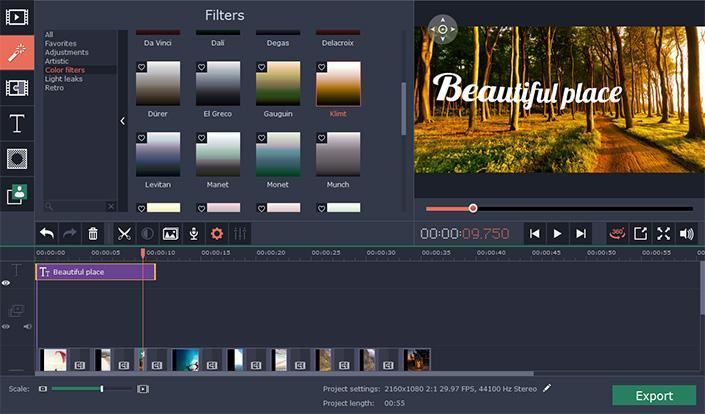
Task: Select the Retro filter category
Action: (54, 88)
